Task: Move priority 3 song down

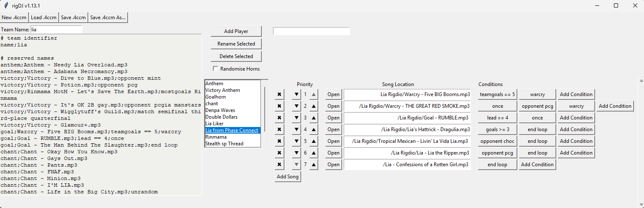Action: pyautogui.click(x=296, y=118)
